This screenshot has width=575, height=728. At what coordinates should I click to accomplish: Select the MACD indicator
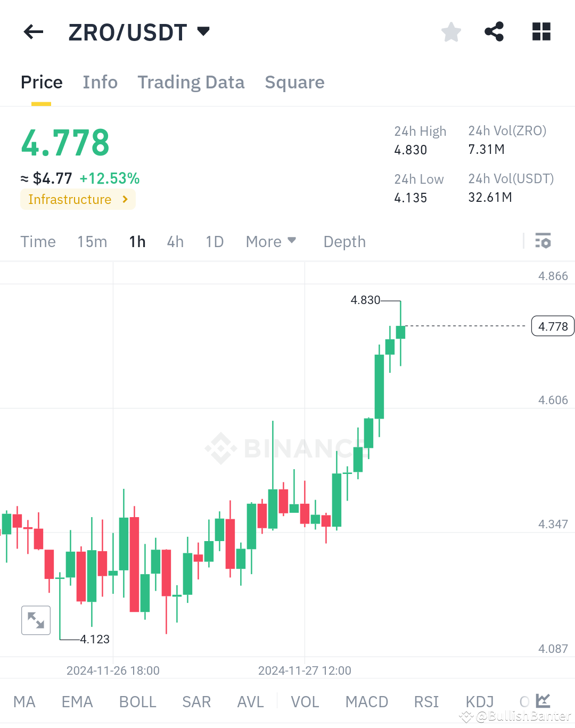pyautogui.click(x=366, y=701)
